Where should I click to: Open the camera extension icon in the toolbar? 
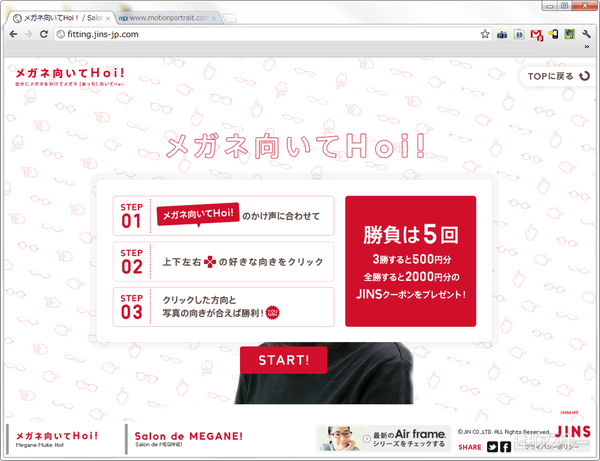click(x=502, y=35)
